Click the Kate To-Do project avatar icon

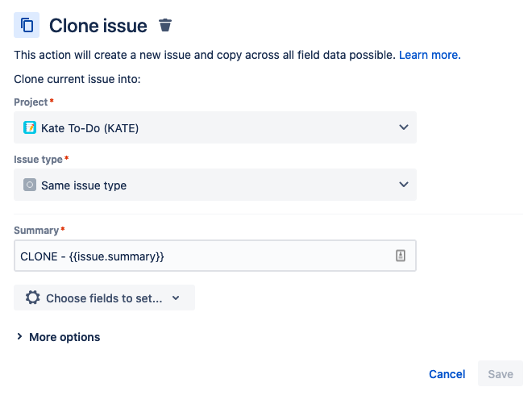30,127
